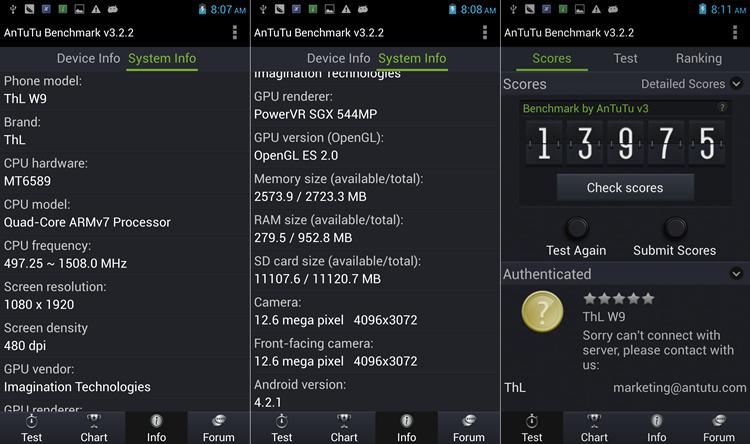Select System Info tab in left screen

pyautogui.click(x=162, y=58)
